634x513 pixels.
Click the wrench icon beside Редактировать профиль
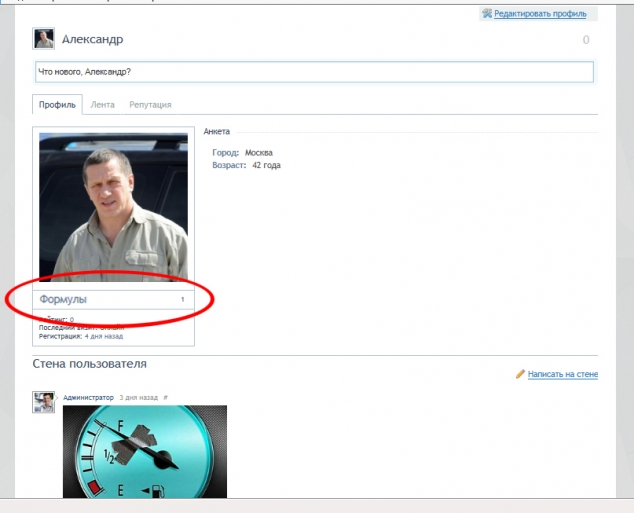click(487, 13)
